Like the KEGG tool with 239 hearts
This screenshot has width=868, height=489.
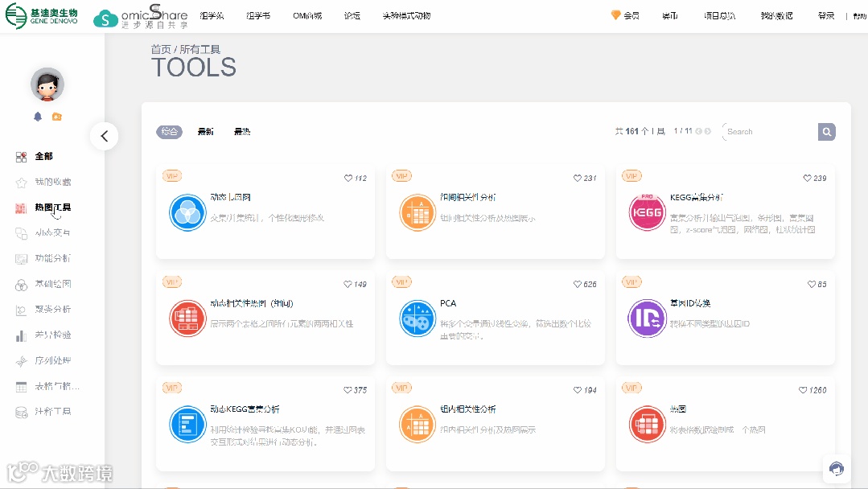coord(807,178)
